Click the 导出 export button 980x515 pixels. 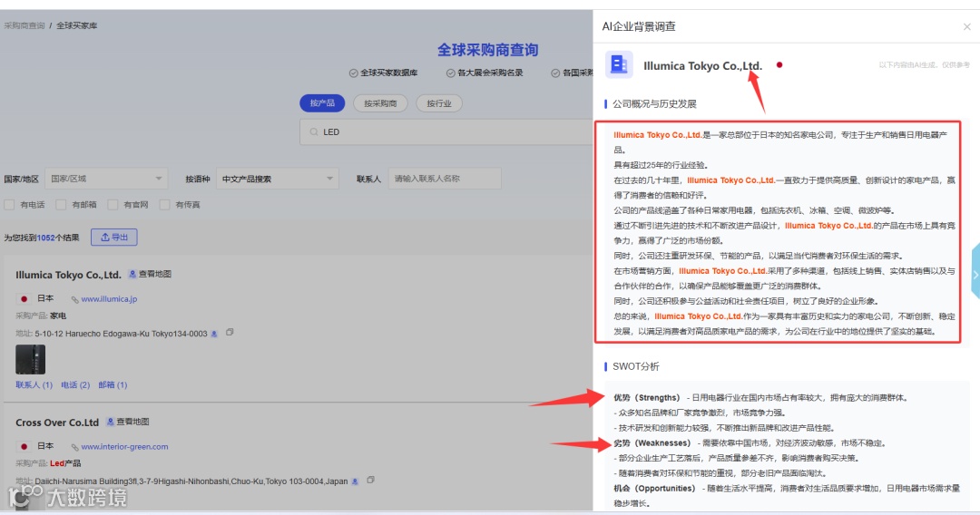tap(114, 238)
